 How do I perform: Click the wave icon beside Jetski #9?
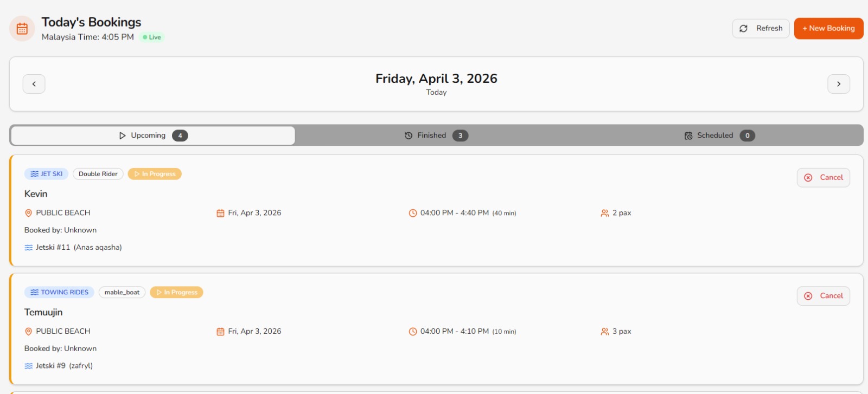(x=29, y=366)
